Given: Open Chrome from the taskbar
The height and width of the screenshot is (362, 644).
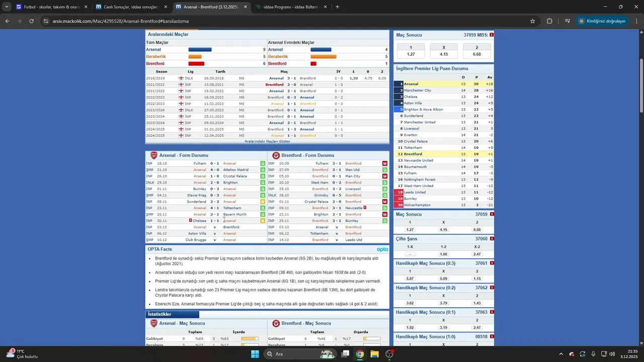Looking at the screenshot, I should (360, 354).
